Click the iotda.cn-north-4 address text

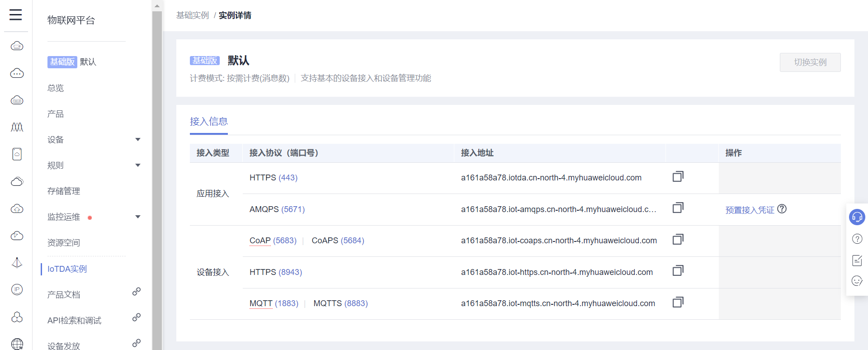coord(551,178)
